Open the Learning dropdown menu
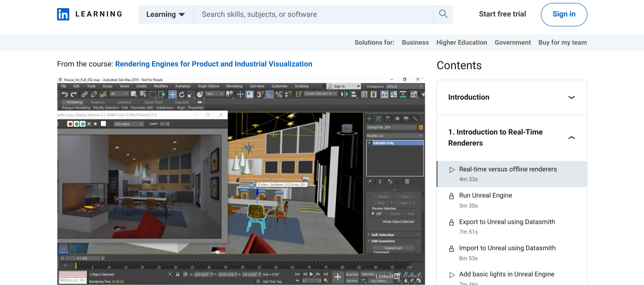644x285 pixels. coord(165,14)
